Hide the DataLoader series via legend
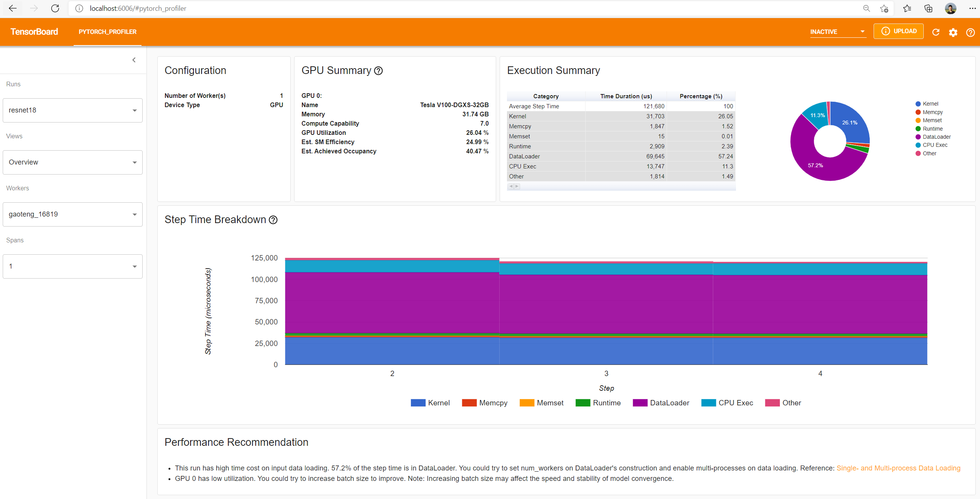The width and height of the screenshot is (980, 499). coord(660,403)
